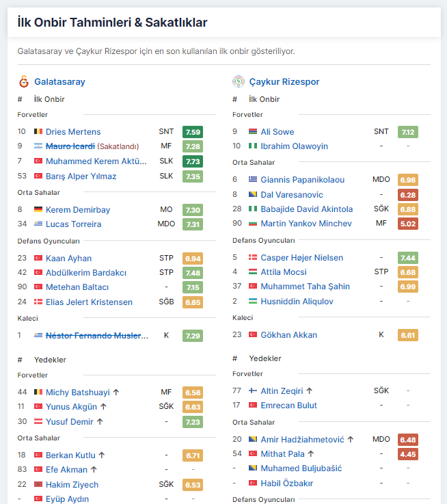
Task: Click the 7.12 rating badge for Ali Sowe
Action: tap(408, 132)
